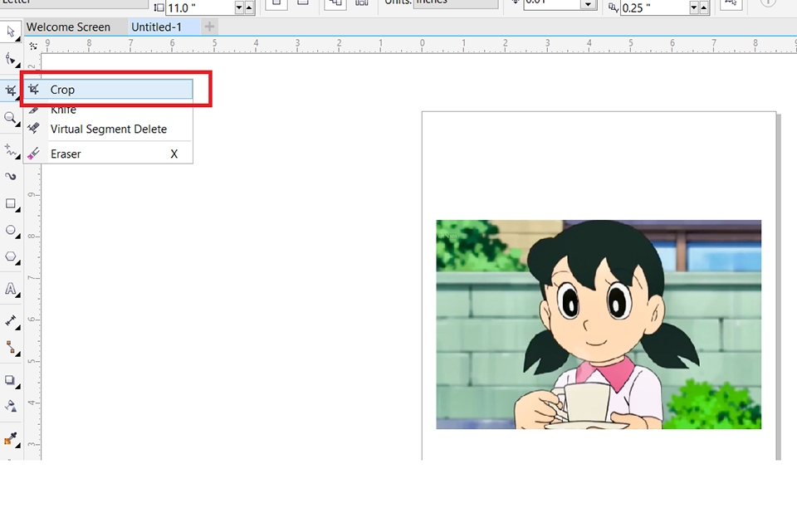The width and height of the screenshot is (797, 532).
Task: Choose the Polygon tool
Action: pos(11,257)
